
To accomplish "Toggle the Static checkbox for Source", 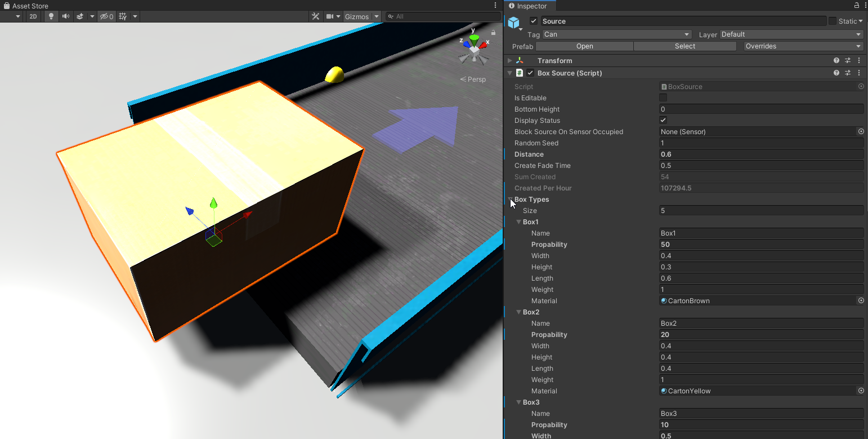I will tap(832, 21).
